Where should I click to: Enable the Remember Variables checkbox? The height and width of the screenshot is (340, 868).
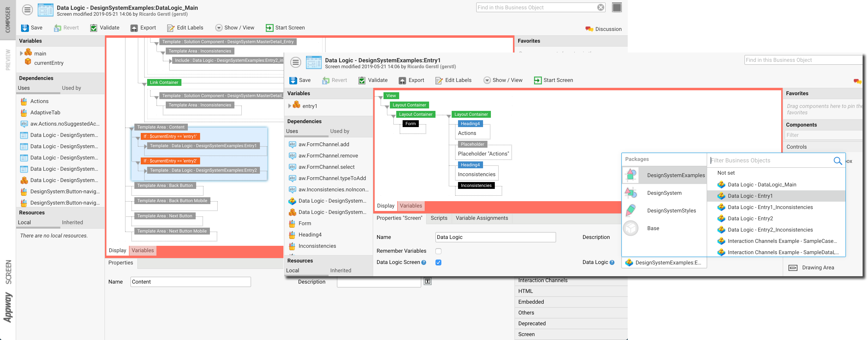438,251
